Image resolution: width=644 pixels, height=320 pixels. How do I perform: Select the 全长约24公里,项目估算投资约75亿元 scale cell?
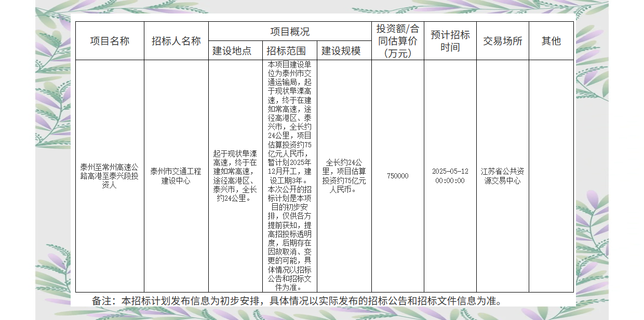click(x=344, y=176)
